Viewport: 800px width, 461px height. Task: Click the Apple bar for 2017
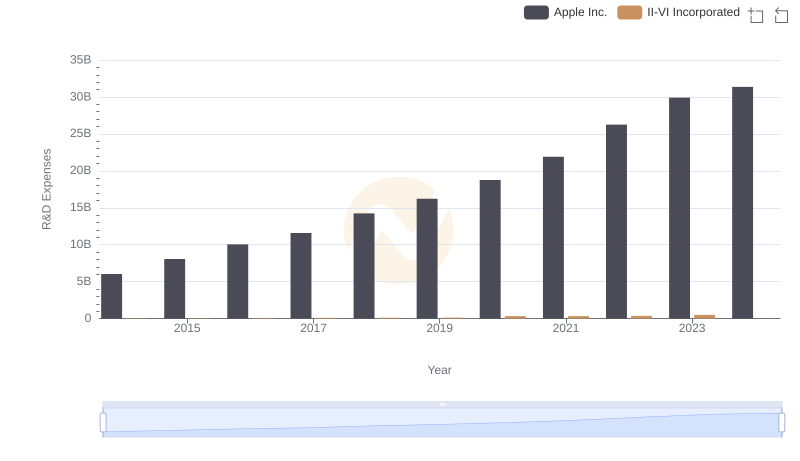(x=301, y=276)
